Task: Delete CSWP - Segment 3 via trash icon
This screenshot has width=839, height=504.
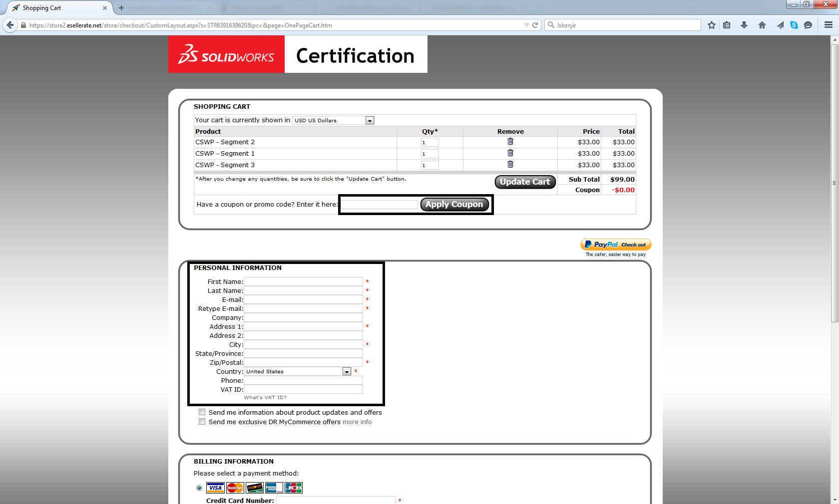Action: point(510,165)
